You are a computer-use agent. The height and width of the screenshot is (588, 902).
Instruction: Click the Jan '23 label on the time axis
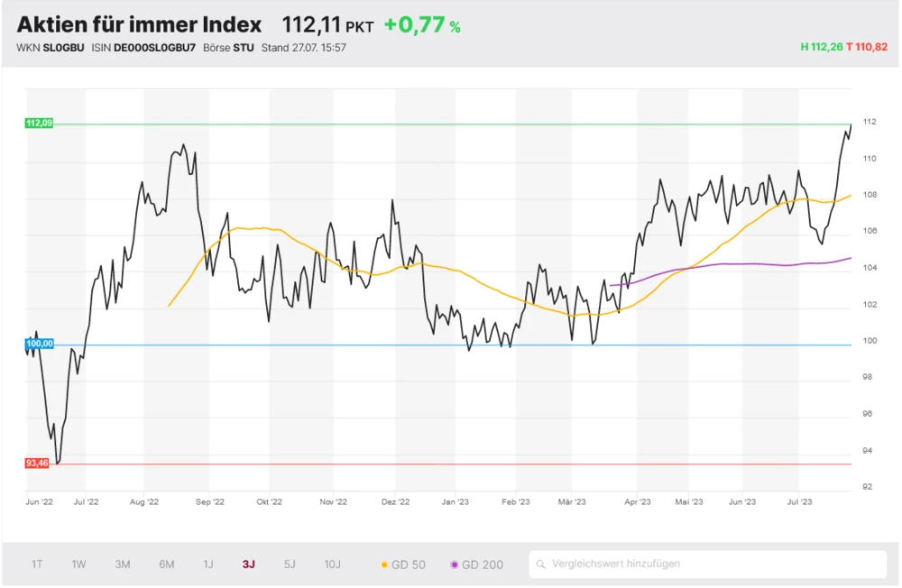tap(456, 501)
